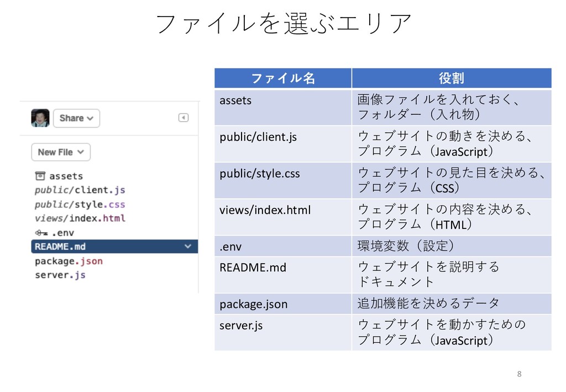
Task: Expand the README.md options chevron
Action: [188, 247]
